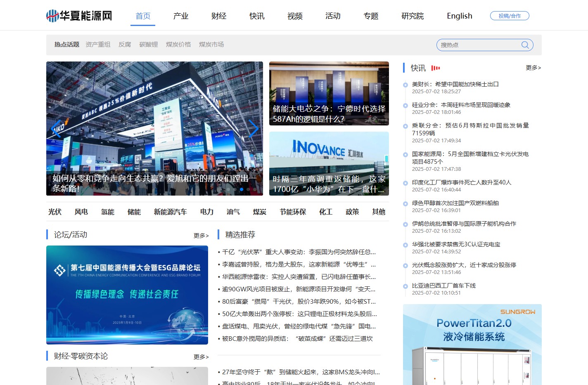Image resolution: width=588 pixels, height=385 pixels.
Task: Select hot topic 煤炭价格
Action: [178, 45]
